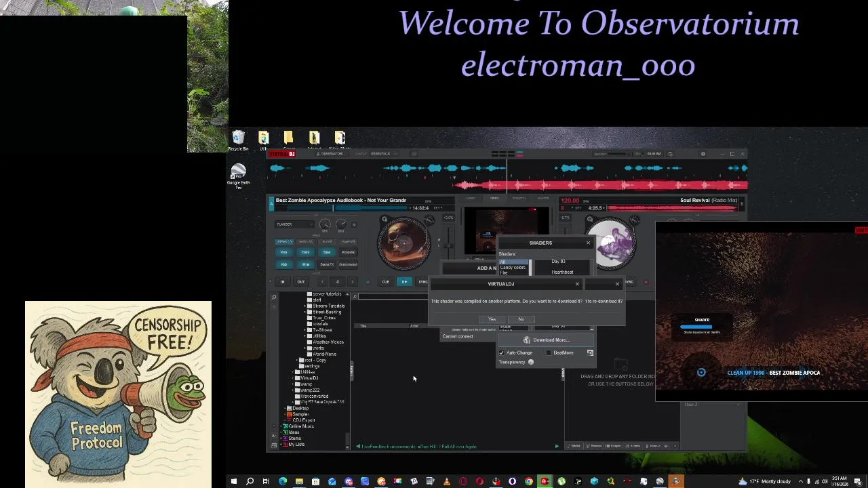Close the Shaders window

(588, 243)
